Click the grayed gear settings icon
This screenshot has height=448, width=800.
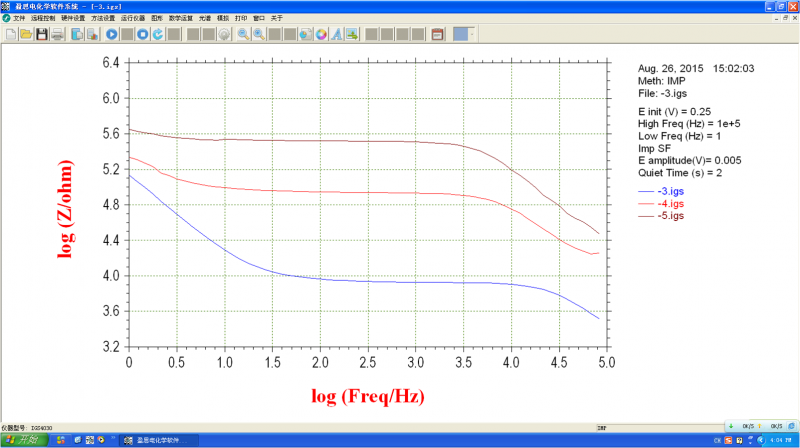224,34
